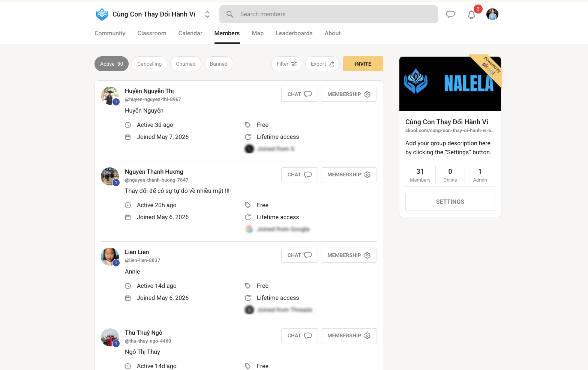Click the INVITE button
The width and height of the screenshot is (588, 370).
[x=363, y=64]
